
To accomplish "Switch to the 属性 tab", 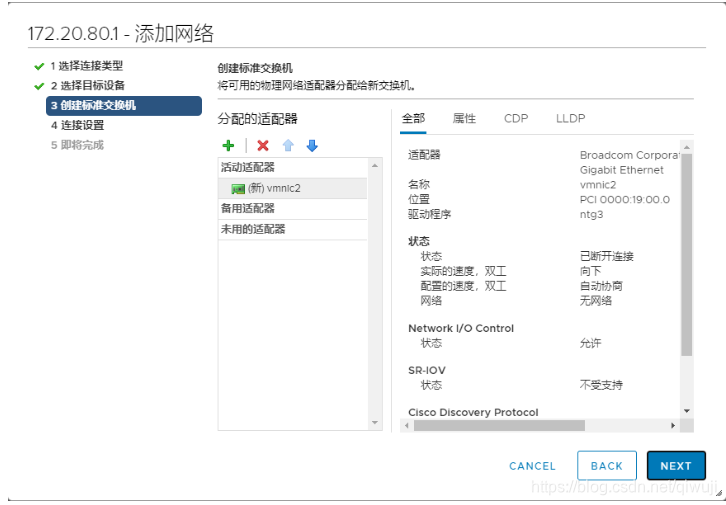I will coord(464,118).
